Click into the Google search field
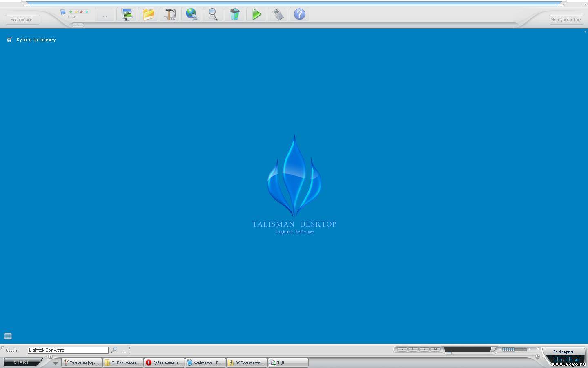The image size is (588, 368). coord(68,350)
